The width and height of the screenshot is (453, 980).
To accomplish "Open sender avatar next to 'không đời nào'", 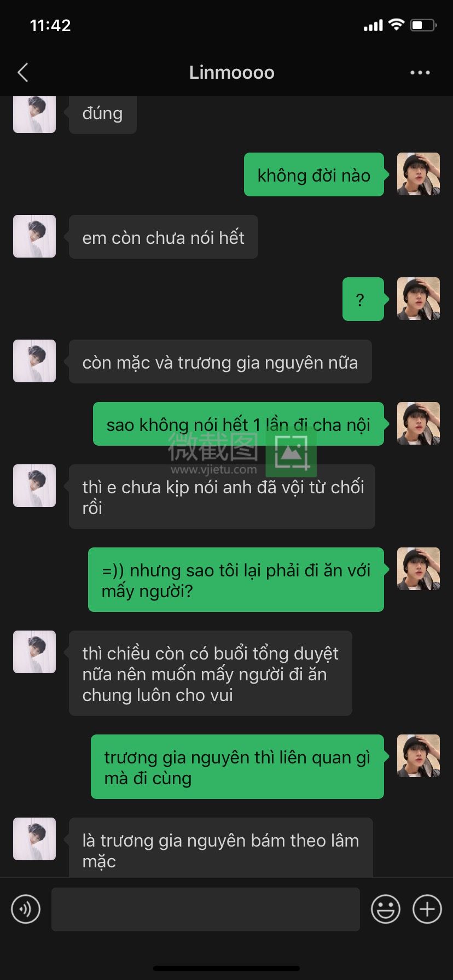I will [x=419, y=174].
